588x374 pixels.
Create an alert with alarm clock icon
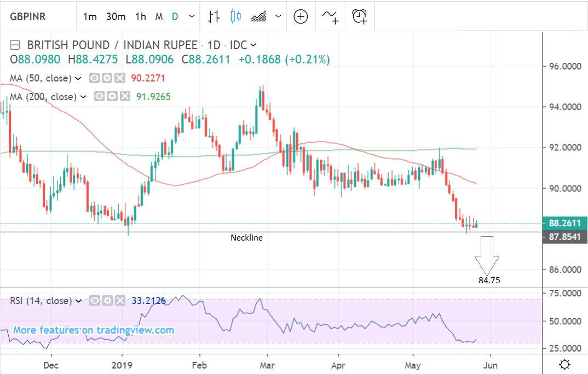click(x=359, y=16)
